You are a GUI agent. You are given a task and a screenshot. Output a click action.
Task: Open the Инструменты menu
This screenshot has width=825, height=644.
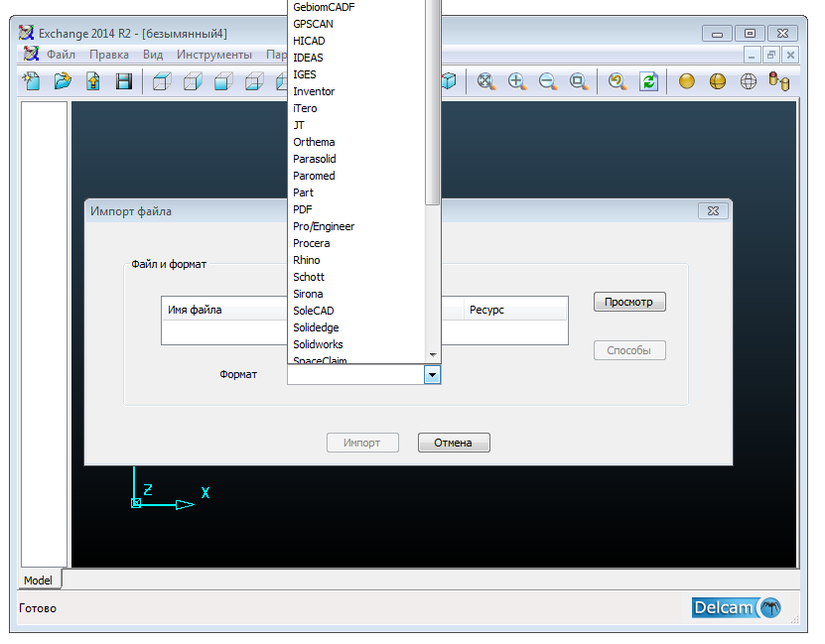(x=214, y=55)
